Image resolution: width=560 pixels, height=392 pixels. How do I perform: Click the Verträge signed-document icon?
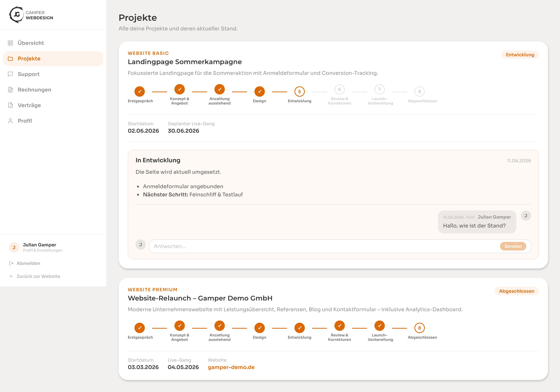(10, 105)
